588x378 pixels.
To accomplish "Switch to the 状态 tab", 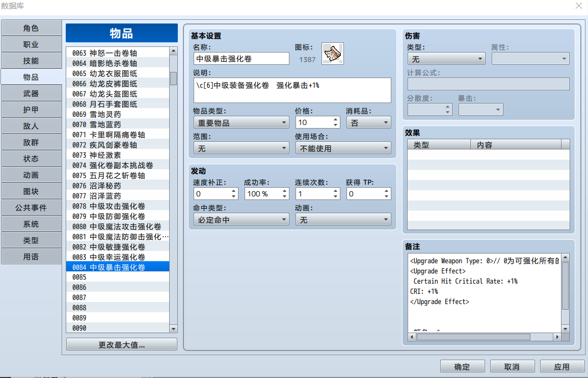I will (31, 159).
